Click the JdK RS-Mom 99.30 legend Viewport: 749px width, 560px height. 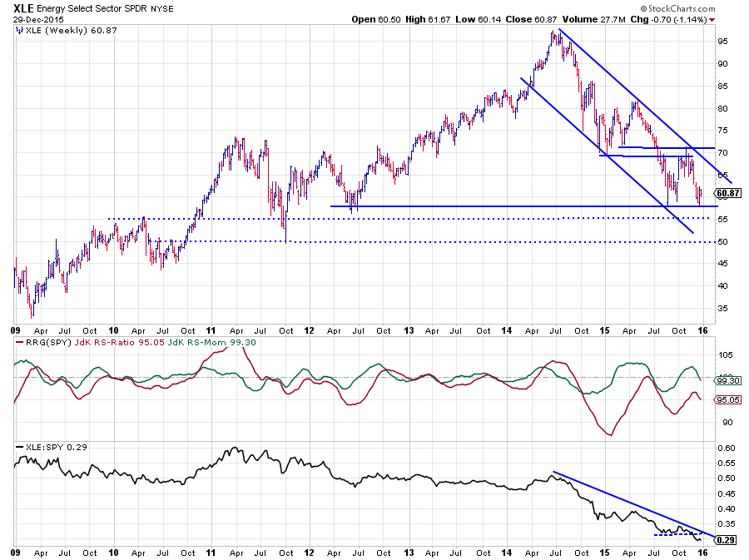click(211, 343)
